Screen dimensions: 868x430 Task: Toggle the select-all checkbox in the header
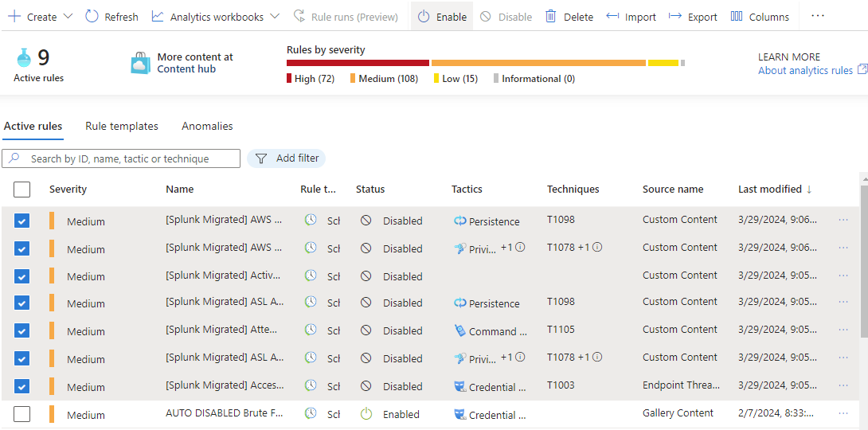click(x=22, y=190)
